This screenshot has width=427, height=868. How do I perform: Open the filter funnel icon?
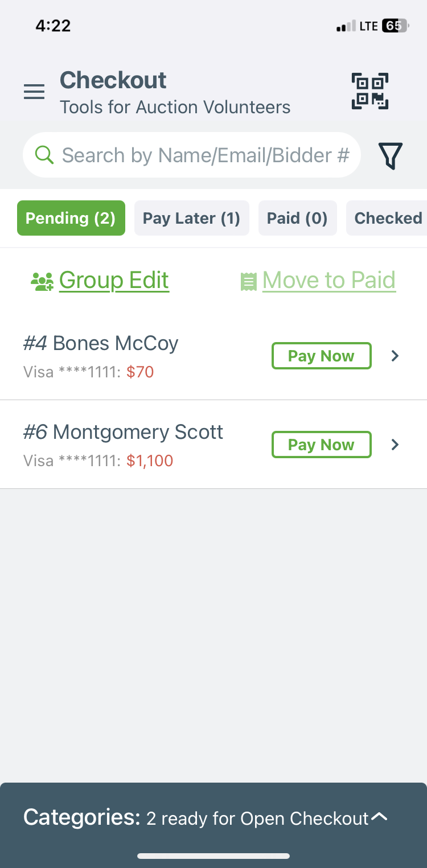pyautogui.click(x=391, y=155)
